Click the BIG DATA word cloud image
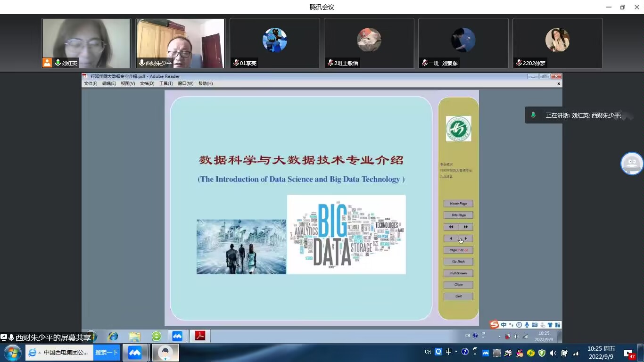This screenshot has height=362, width=644. [x=347, y=234]
